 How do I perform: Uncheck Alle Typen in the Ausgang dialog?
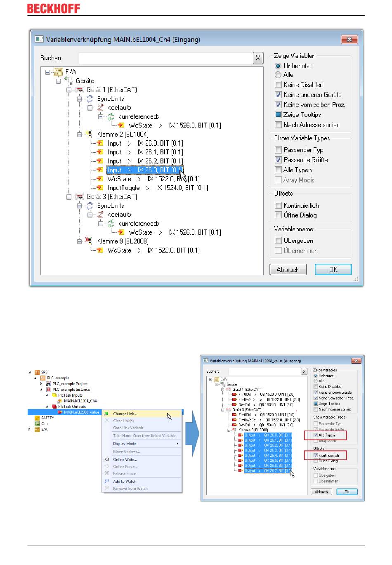(316, 435)
